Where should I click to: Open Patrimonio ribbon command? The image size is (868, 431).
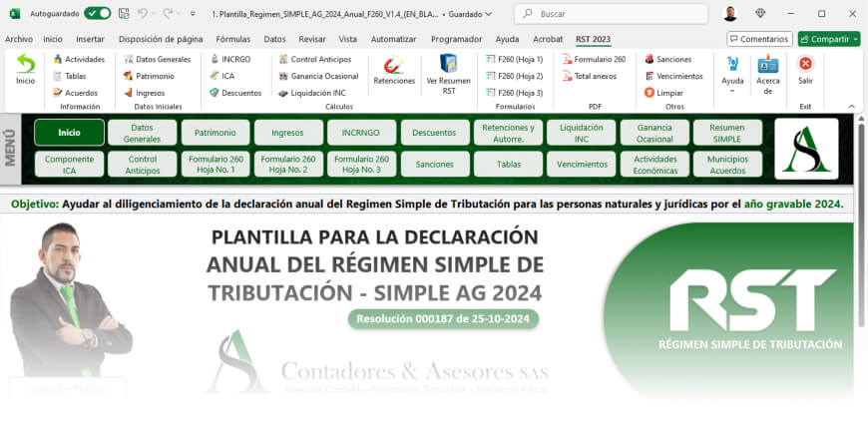149,77
